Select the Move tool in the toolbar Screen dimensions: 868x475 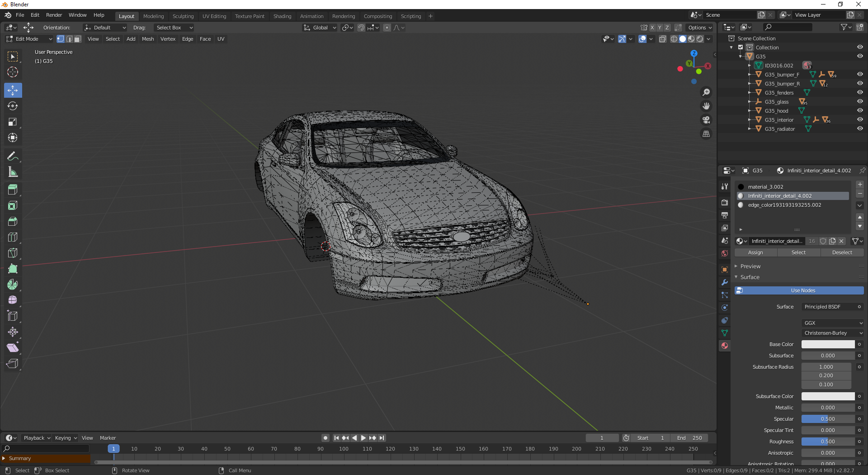13,90
